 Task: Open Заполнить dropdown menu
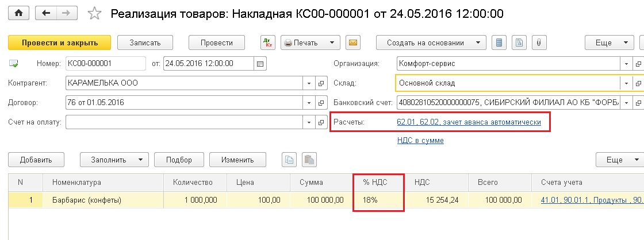click(114, 160)
